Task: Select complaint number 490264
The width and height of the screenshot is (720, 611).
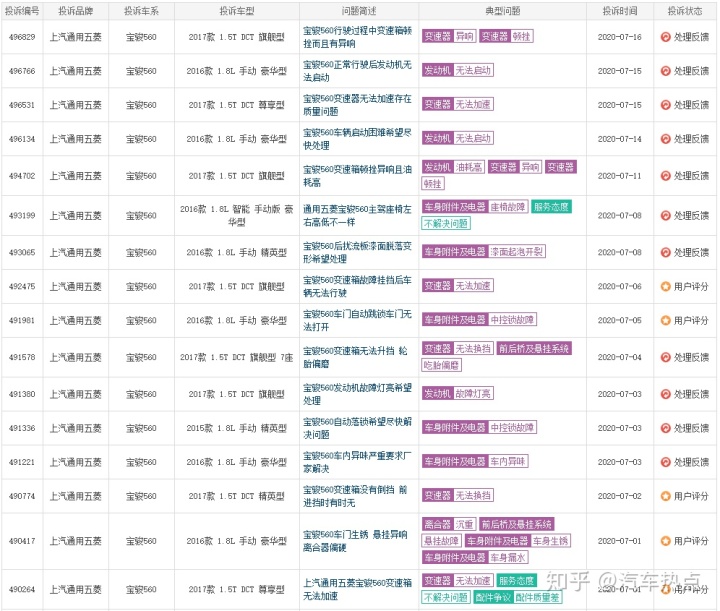Action: pyautogui.click(x=22, y=589)
